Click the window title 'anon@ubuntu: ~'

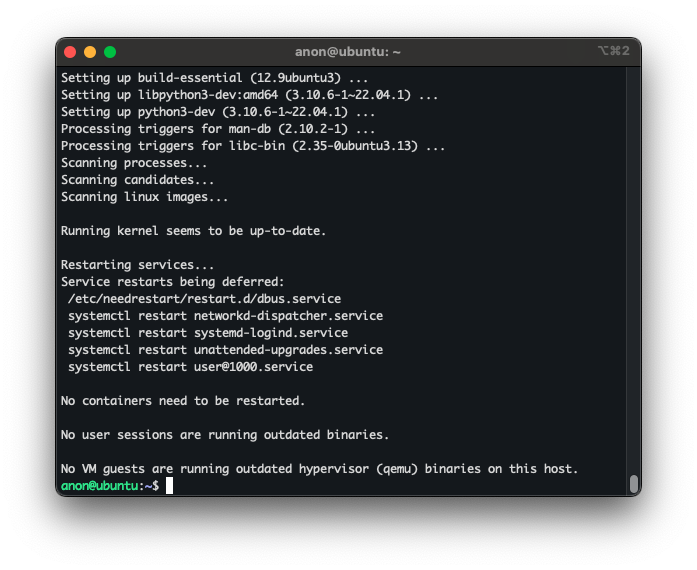pyautogui.click(x=348, y=51)
